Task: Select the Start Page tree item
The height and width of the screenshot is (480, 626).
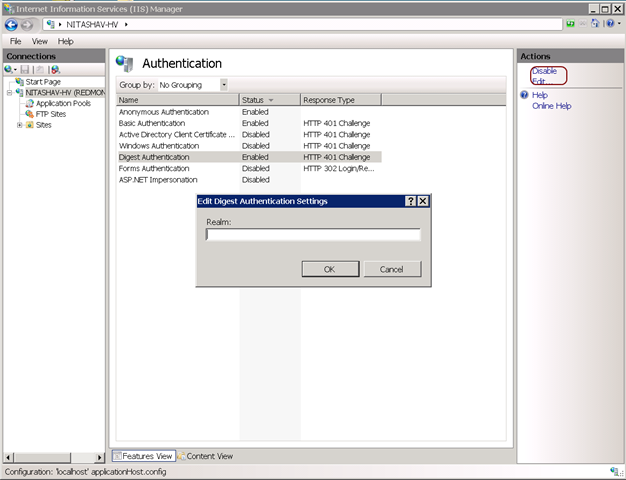Action: point(43,82)
